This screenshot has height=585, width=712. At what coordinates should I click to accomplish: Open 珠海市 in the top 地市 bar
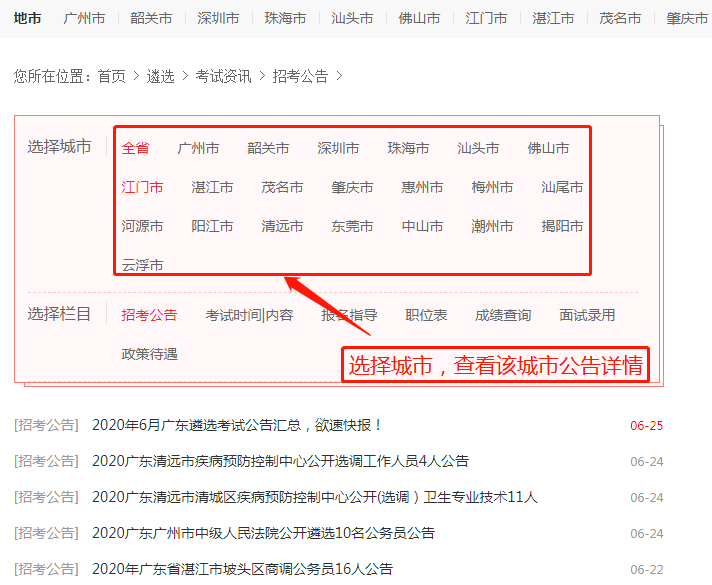coord(285,18)
